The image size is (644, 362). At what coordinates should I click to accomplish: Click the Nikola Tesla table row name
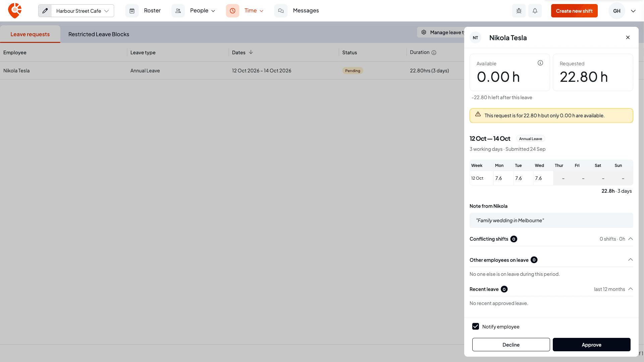(16, 71)
